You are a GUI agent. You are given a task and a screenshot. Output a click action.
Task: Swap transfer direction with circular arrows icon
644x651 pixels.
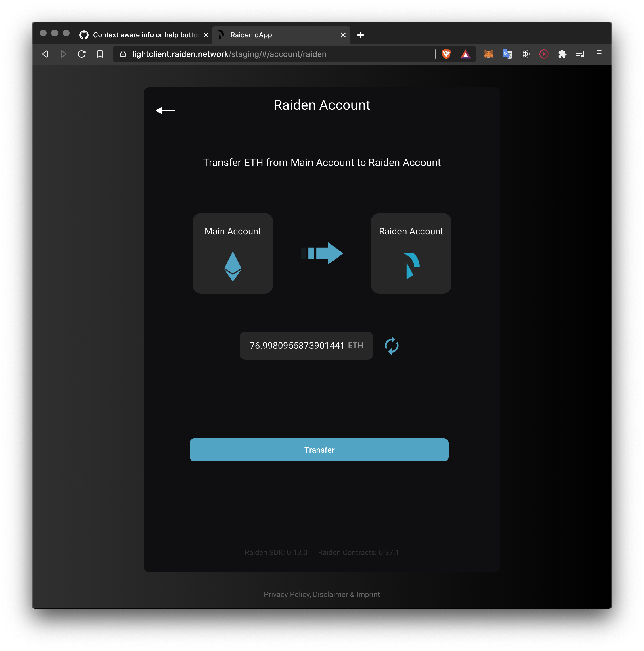point(392,345)
